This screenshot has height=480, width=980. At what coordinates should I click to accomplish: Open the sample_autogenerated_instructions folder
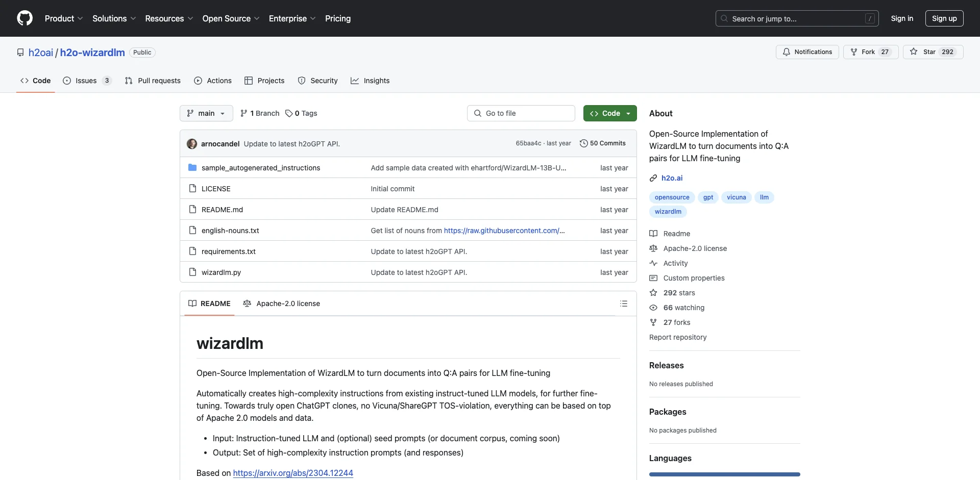click(261, 168)
